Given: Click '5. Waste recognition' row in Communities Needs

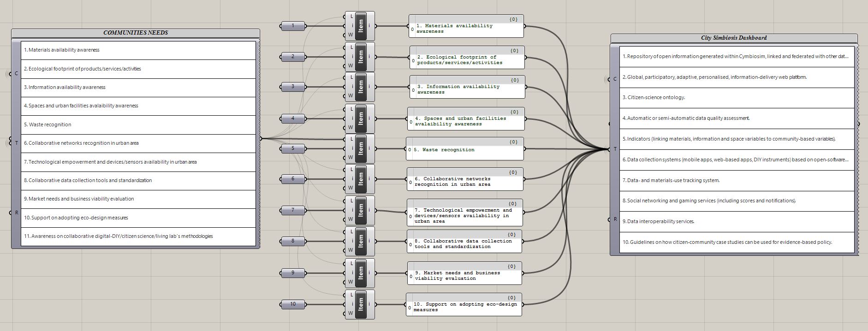Looking at the screenshot, I should [138, 125].
